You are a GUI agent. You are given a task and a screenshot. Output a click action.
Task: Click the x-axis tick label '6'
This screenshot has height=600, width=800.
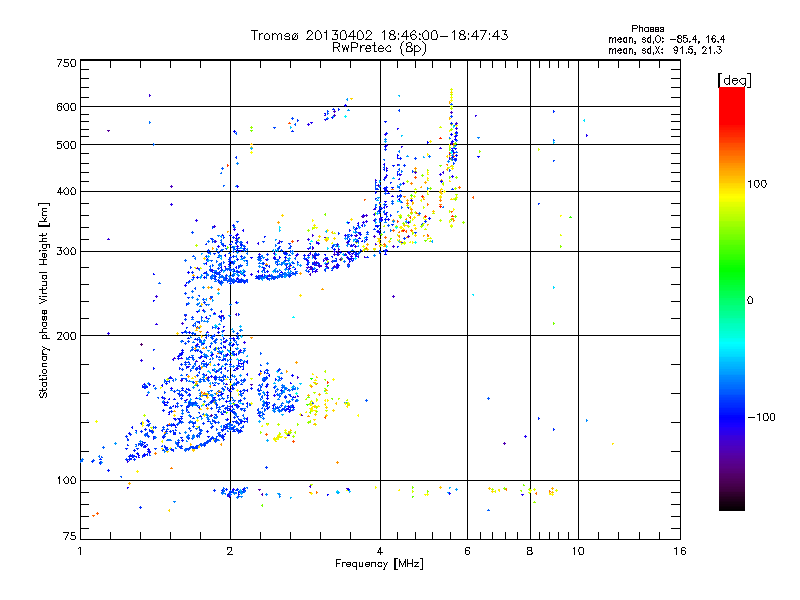[467, 551]
